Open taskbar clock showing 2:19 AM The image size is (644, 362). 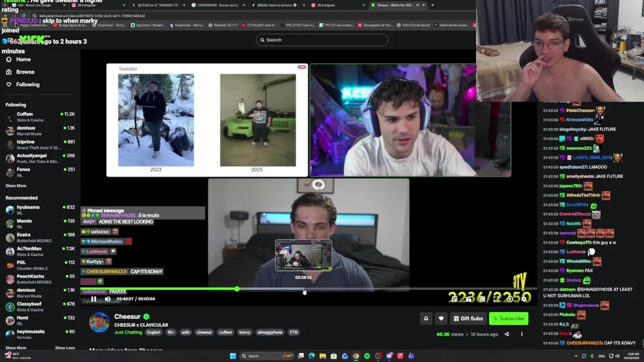631,356
